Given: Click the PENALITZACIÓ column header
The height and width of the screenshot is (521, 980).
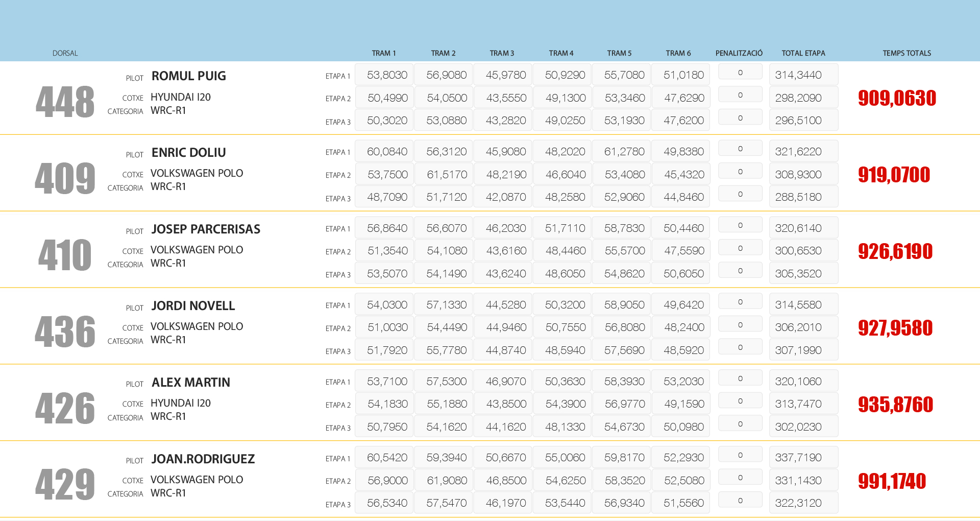Looking at the screenshot, I should tap(739, 53).
